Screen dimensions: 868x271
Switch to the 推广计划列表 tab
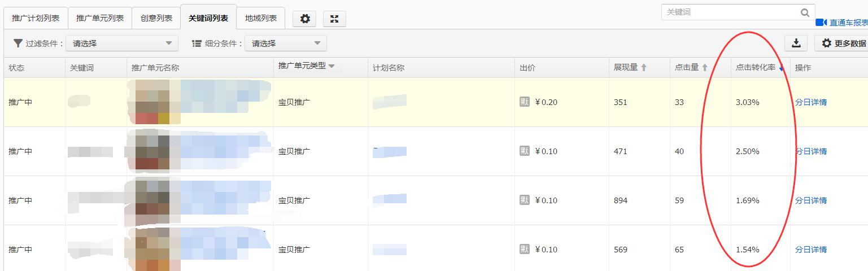coord(36,18)
